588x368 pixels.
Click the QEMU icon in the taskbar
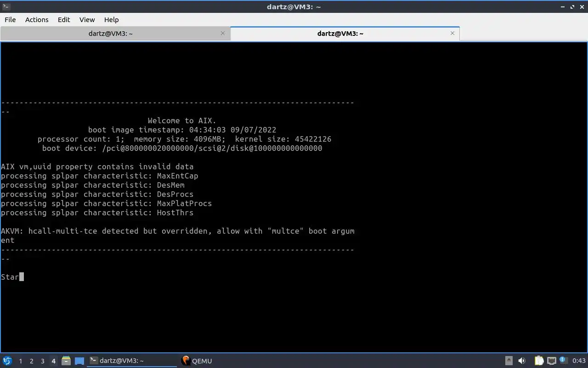186,361
